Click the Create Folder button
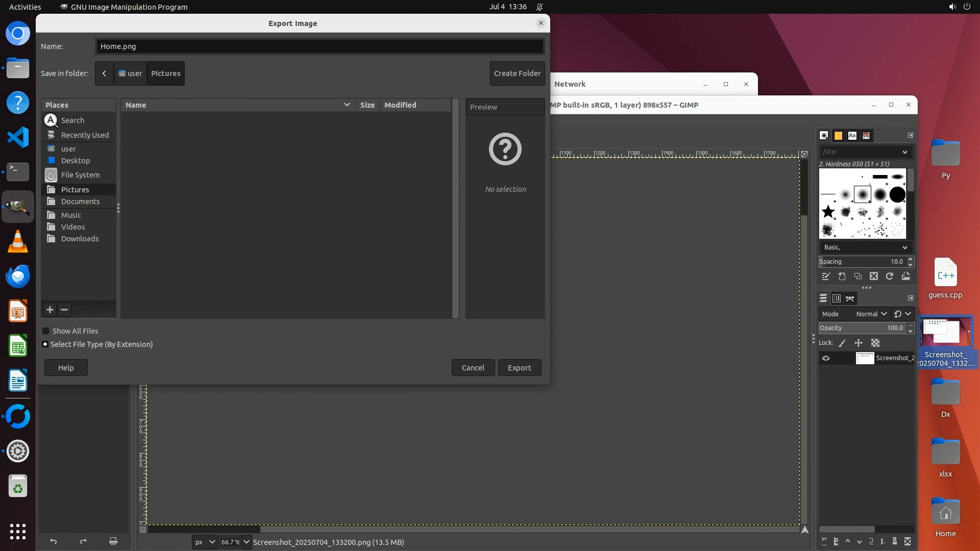This screenshot has width=980, height=551. 517,73
